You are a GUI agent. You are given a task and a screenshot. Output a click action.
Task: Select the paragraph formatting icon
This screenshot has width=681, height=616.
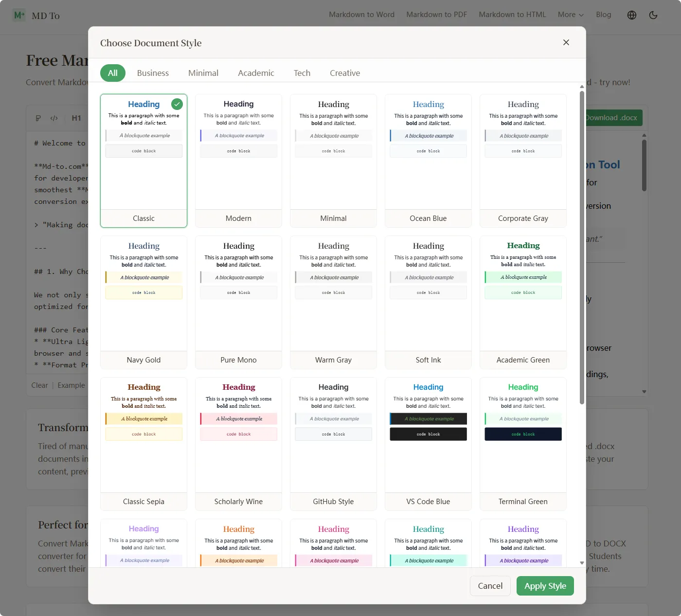pyautogui.click(x=39, y=118)
